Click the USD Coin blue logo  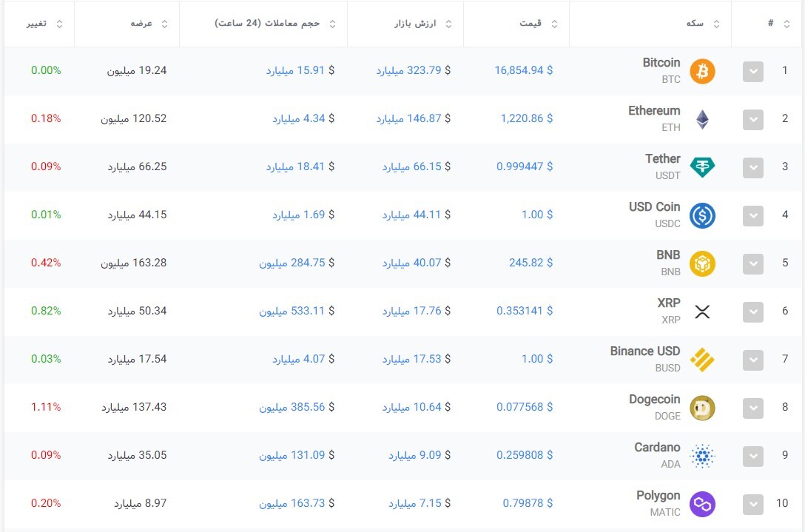point(702,215)
